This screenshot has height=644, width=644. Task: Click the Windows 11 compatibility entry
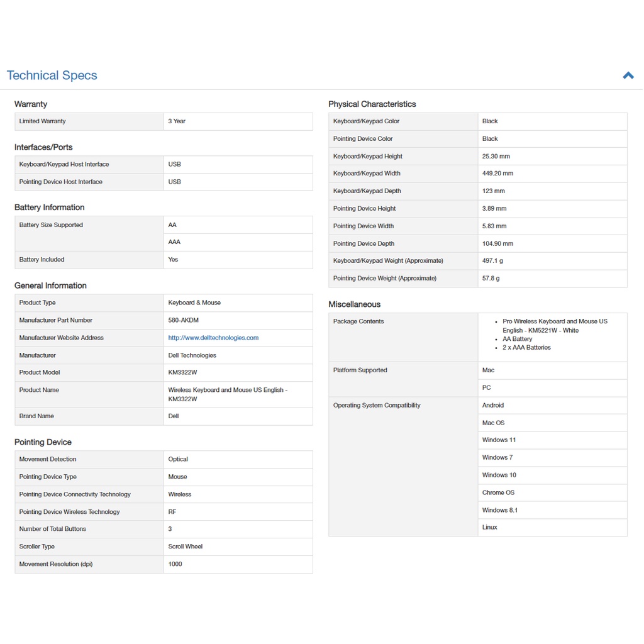[499, 440]
